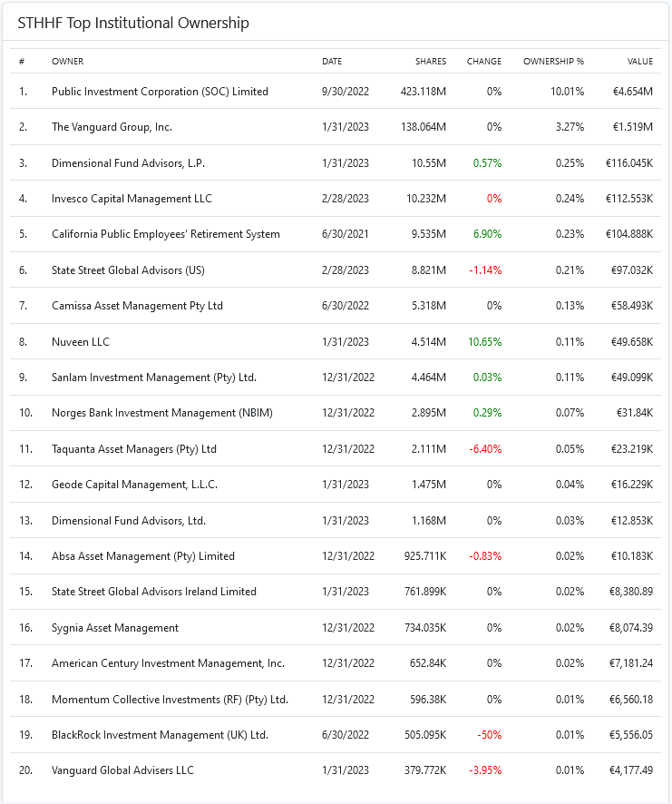Select Geode Capital Management, L.L.C.
The image size is (672, 804).
pos(134,485)
